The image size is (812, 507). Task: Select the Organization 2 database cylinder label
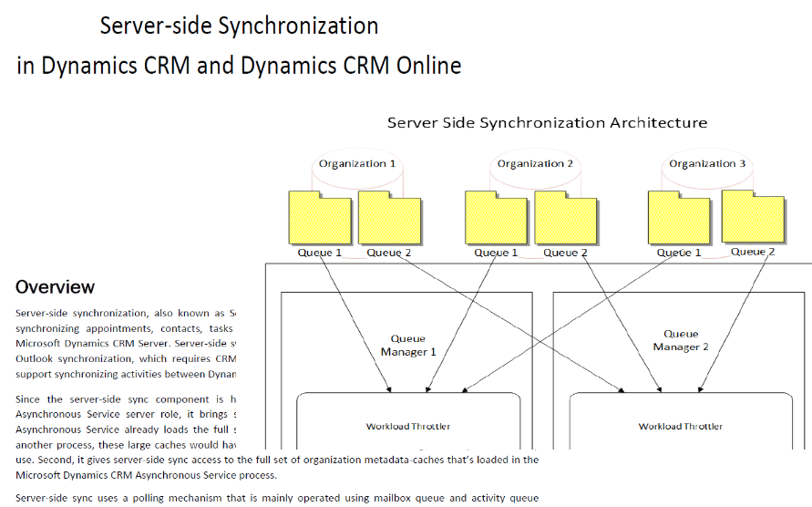(x=535, y=164)
